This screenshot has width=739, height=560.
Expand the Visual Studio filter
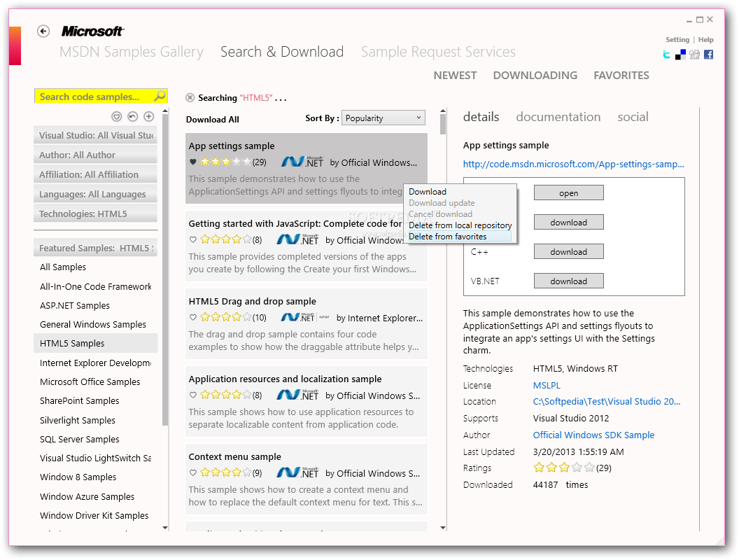coord(96,135)
